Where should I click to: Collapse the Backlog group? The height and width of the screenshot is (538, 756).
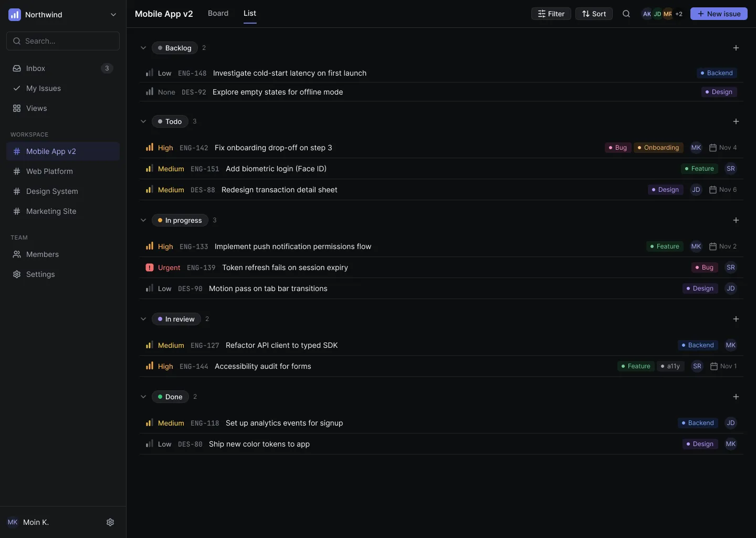pyautogui.click(x=143, y=48)
